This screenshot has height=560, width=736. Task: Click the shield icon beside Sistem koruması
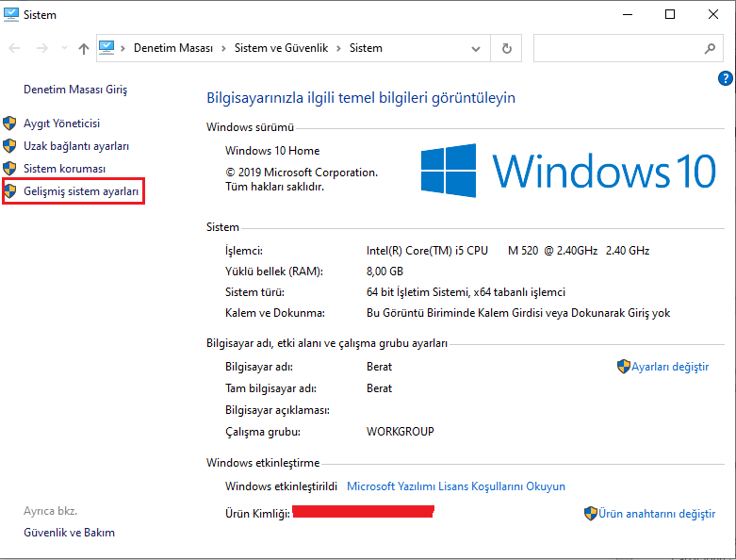(x=9, y=168)
